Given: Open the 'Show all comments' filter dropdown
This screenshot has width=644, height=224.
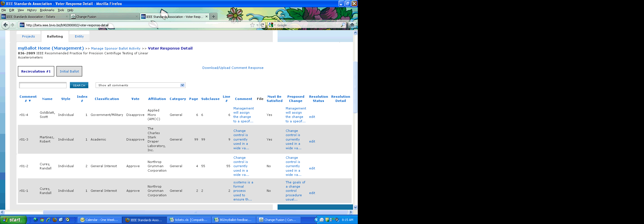Looking at the screenshot, I should pos(182,85).
